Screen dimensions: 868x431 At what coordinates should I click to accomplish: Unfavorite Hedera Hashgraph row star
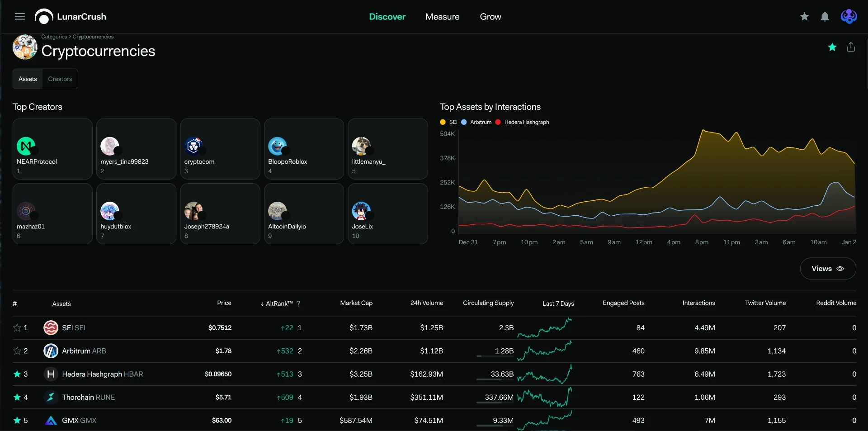(17, 374)
